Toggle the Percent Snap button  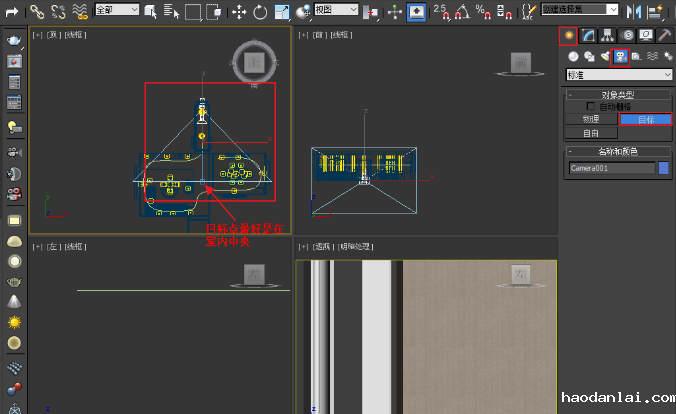click(x=483, y=12)
